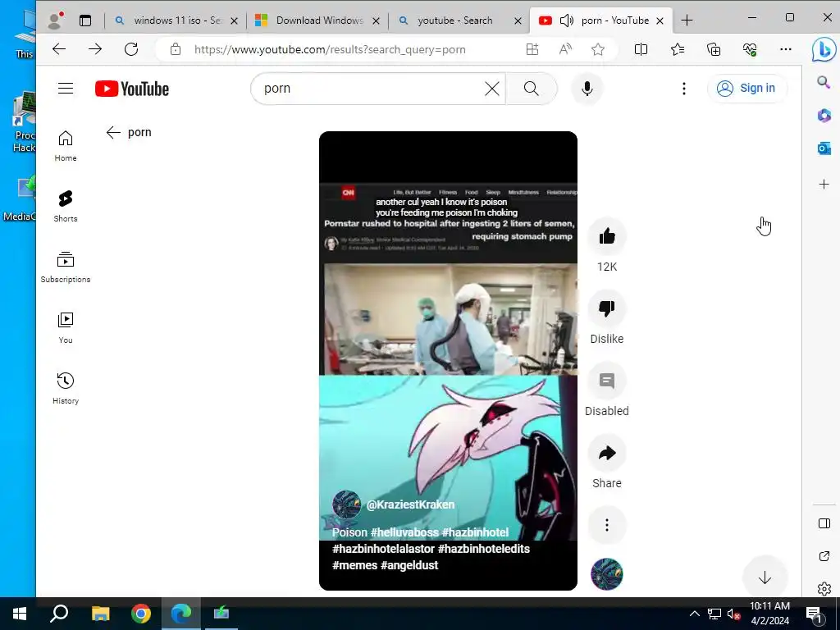Image resolution: width=840 pixels, height=630 pixels.
Task: Start voice search with the microphone
Action: pos(587,89)
